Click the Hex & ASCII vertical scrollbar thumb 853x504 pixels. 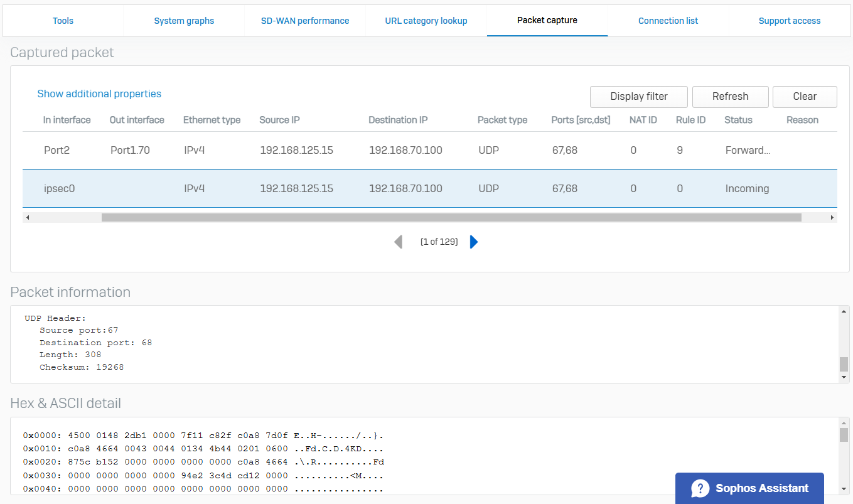coord(844,435)
